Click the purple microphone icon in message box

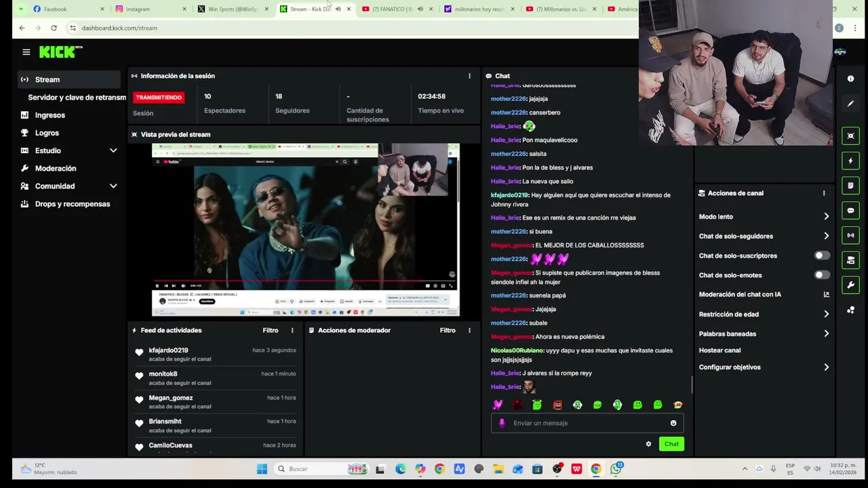tap(502, 423)
